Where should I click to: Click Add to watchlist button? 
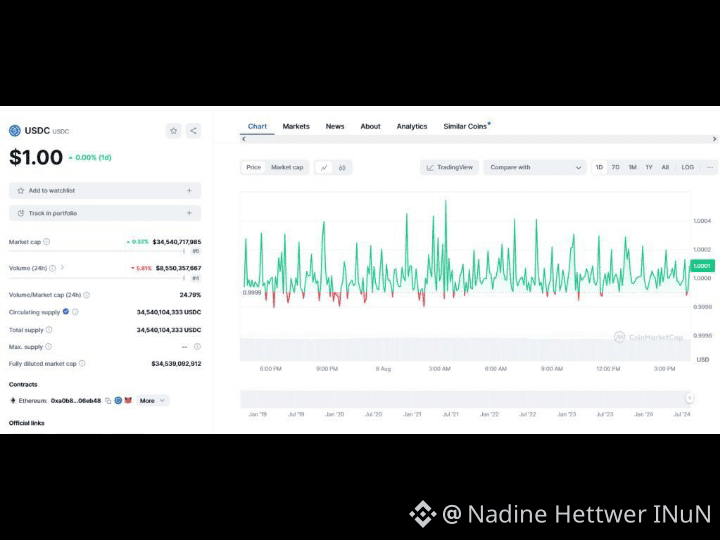(105, 191)
